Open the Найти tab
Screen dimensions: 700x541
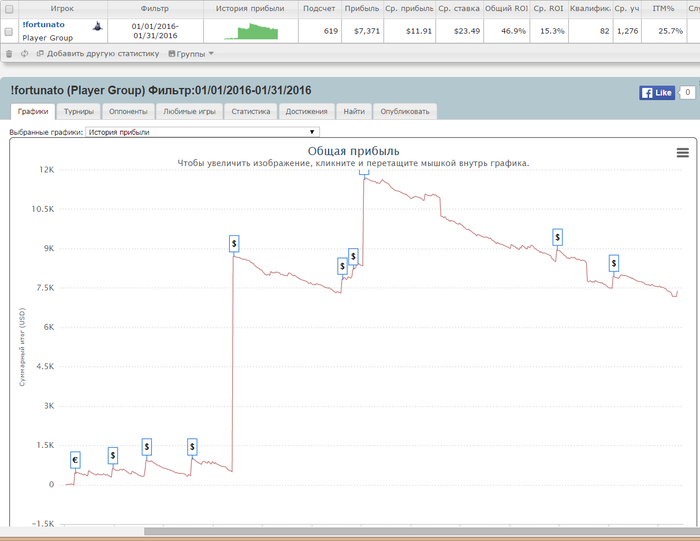[x=354, y=112]
